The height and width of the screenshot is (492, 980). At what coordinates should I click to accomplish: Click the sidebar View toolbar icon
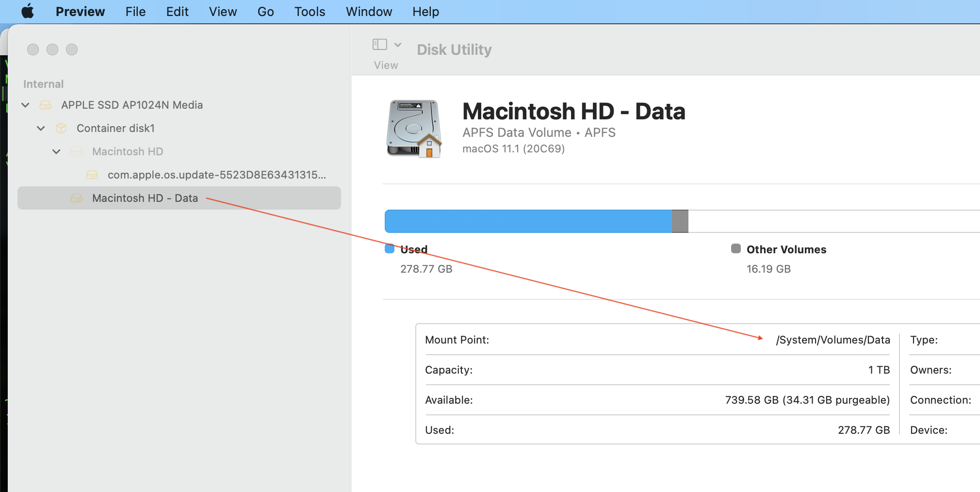[x=379, y=45]
